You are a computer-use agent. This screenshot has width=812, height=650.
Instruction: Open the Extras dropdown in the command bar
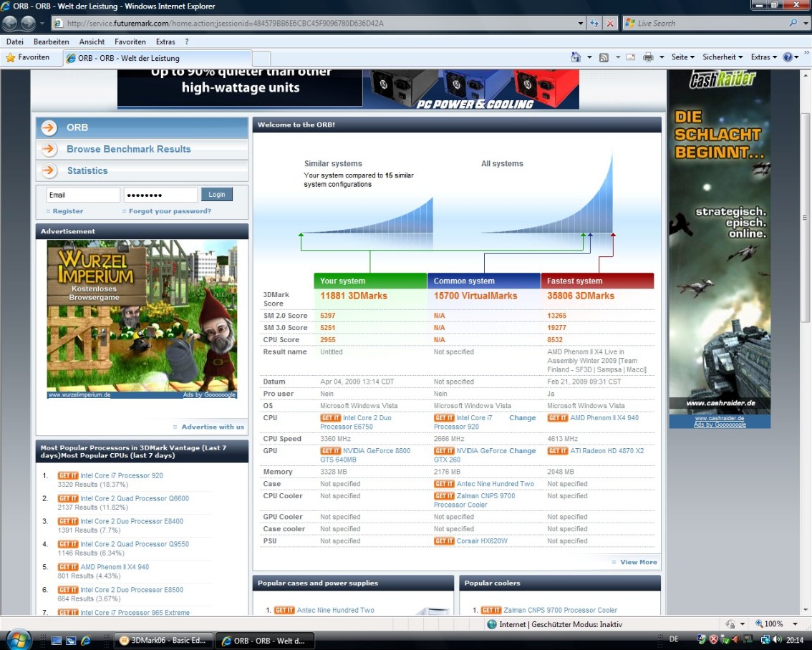coord(764,57)
